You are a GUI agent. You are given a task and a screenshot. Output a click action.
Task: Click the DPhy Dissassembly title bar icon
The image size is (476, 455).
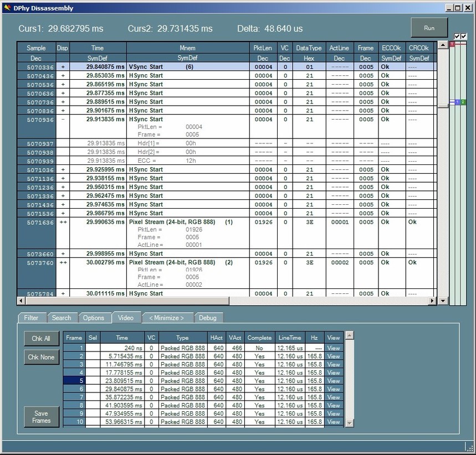pos(7,8)
